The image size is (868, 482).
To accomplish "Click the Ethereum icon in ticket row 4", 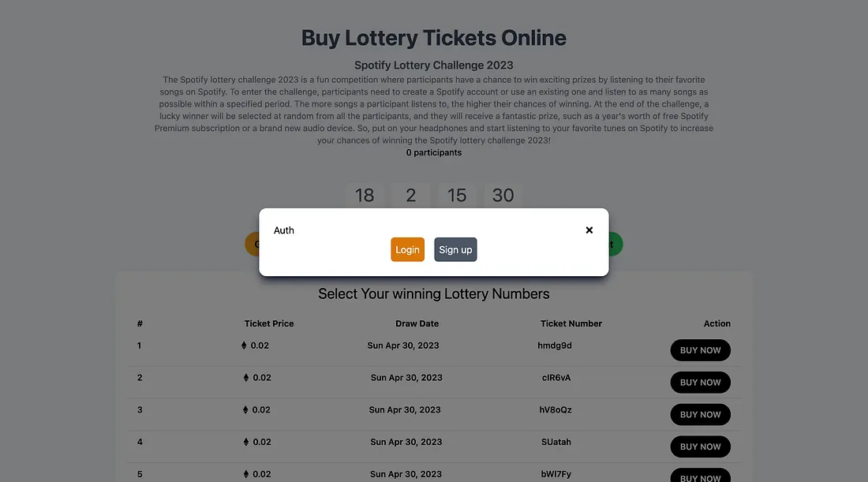I will 245,442.
